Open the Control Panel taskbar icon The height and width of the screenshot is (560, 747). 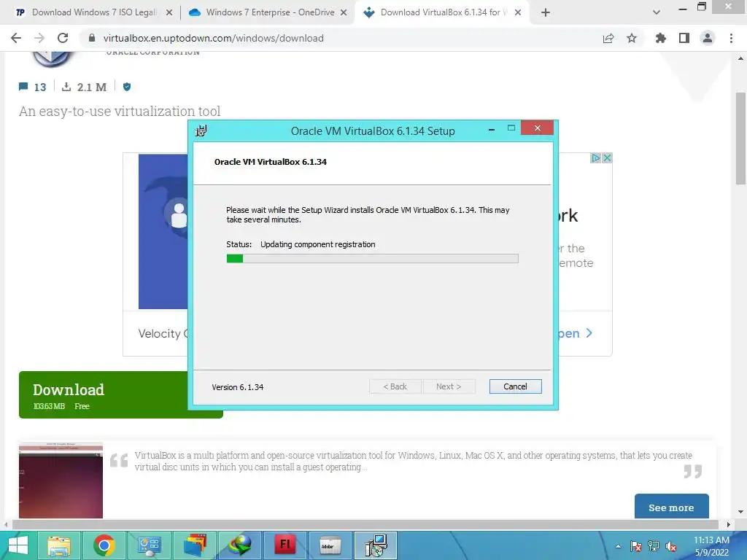(149, 545)
